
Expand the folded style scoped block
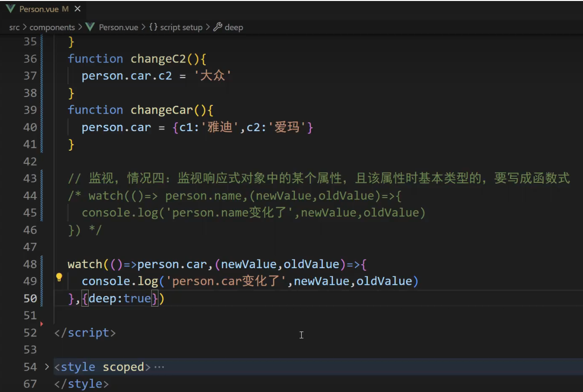tap(46, 367)
